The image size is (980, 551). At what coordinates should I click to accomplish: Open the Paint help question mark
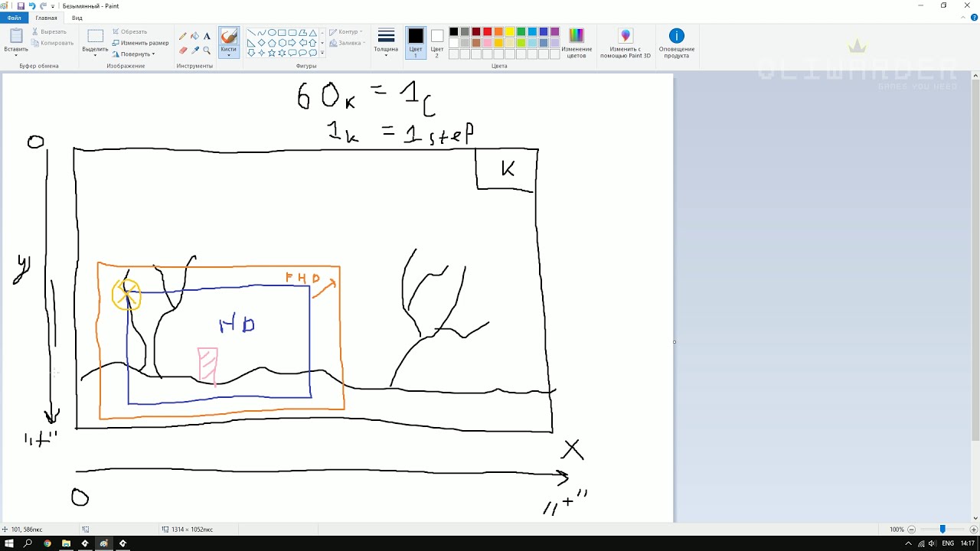click(x=974, y=18)
